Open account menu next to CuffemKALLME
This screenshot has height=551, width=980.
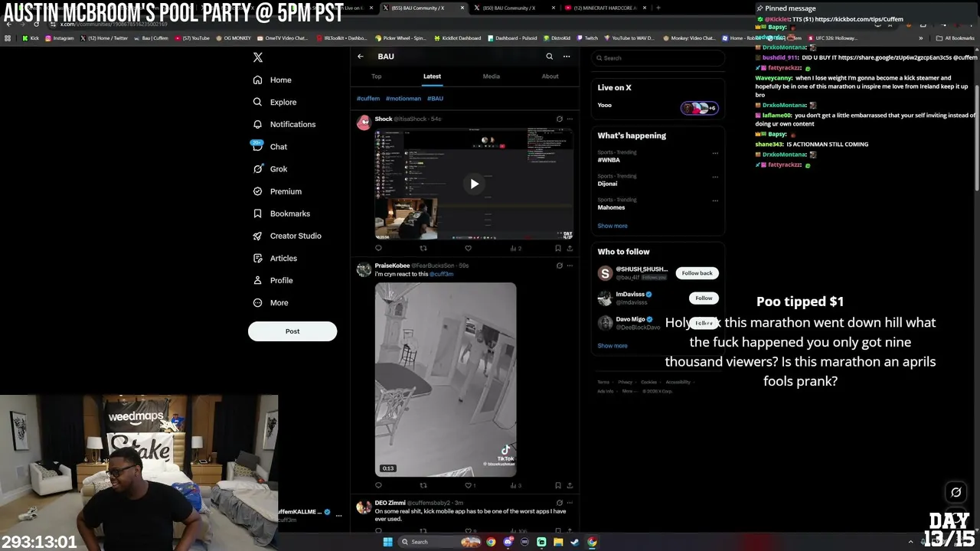(x=338, y=516)
